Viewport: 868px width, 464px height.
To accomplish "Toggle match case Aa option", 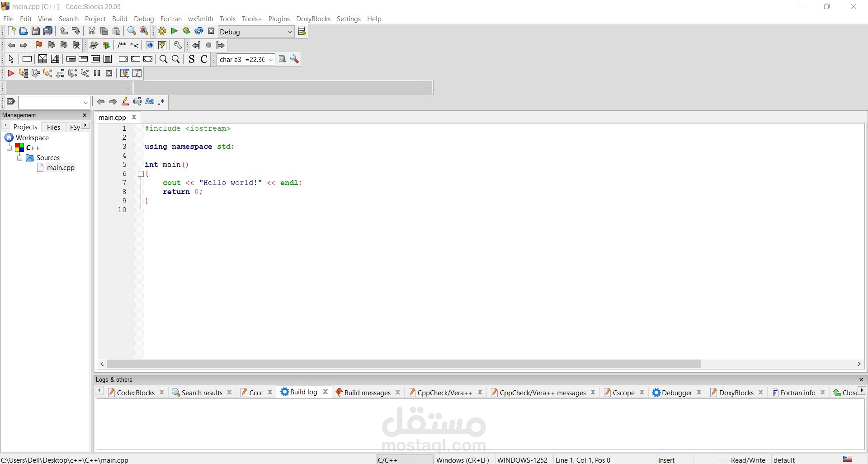I will (x=150, y=102).
